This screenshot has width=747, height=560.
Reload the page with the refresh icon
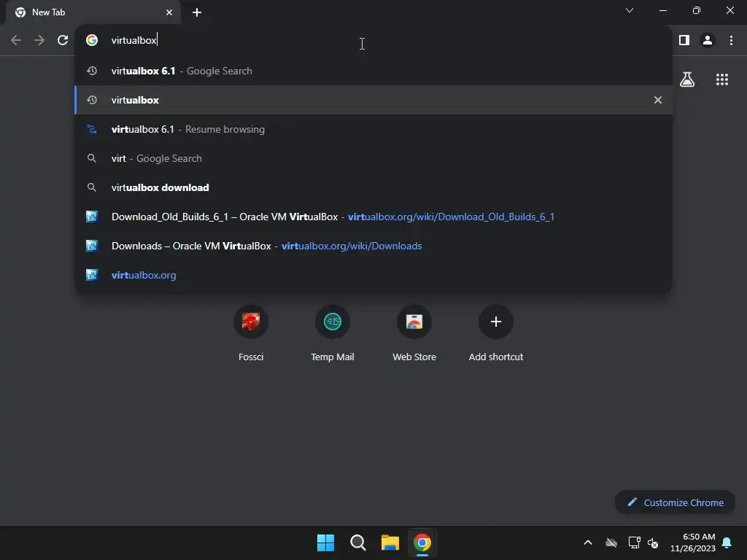click(63, 41)
